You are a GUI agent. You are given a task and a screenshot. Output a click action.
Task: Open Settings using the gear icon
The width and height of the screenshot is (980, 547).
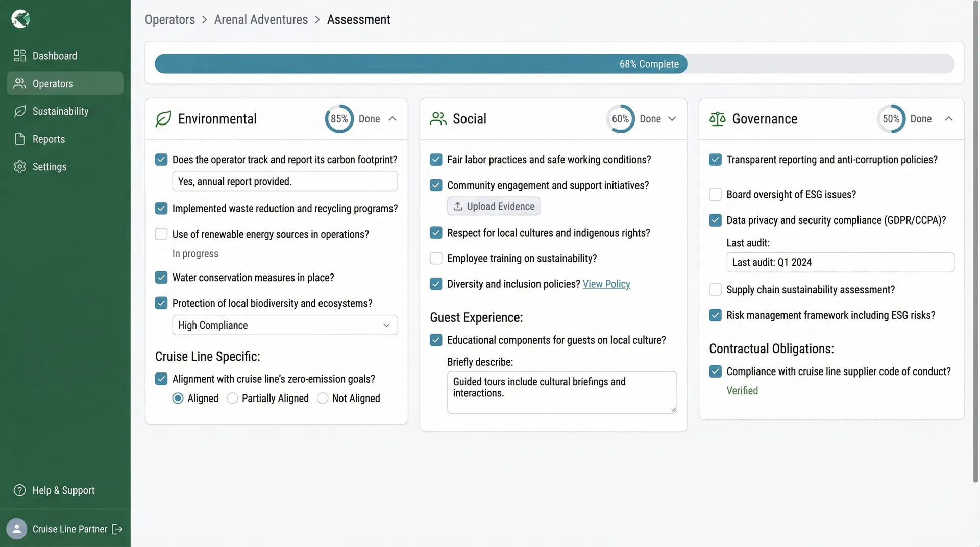[x=20, y=166]
